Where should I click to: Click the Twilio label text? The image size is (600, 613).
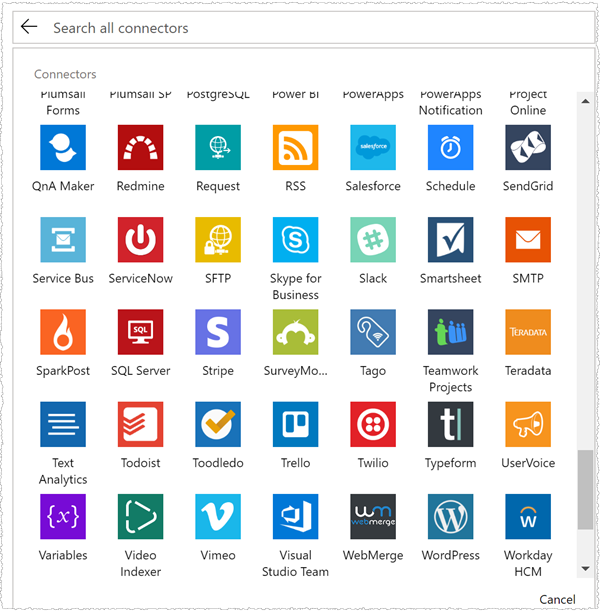pos(373,463)
